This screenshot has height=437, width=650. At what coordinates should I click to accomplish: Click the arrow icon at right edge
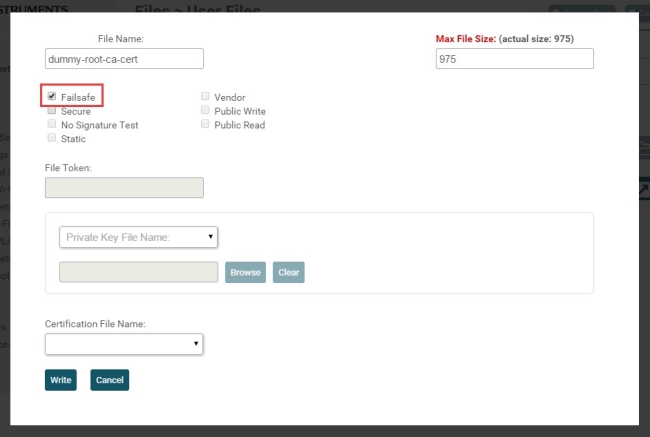click(x=644, y=190)
